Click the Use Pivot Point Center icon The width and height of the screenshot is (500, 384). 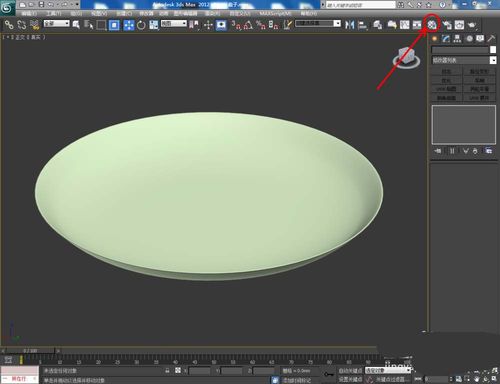point(194,25)
